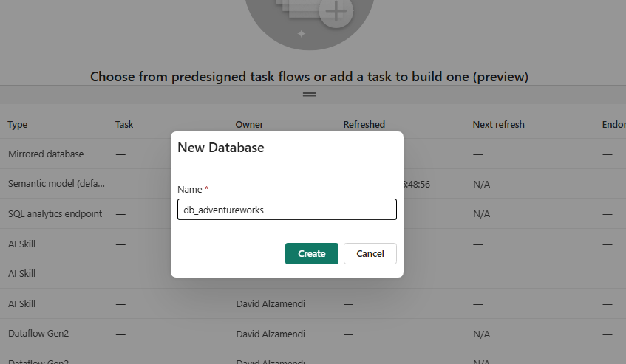The image size is (626, 364).
Task: Click the Refreshed column header
Action: point(364,124)
